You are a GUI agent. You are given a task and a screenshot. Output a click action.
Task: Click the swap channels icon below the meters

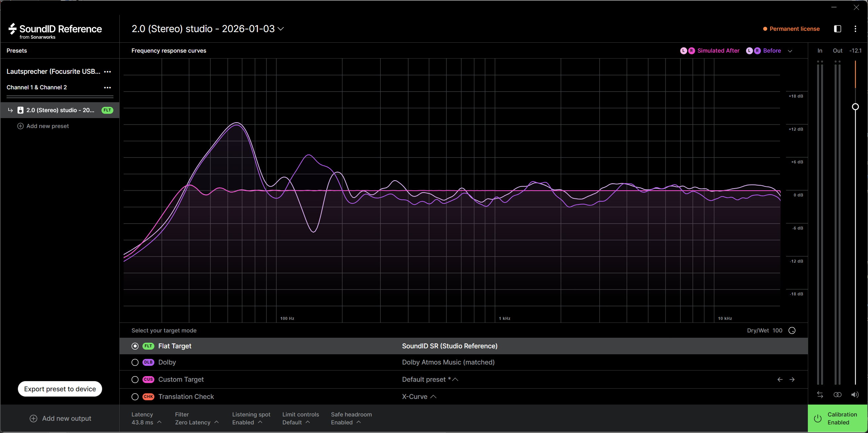tap(820, 395)
